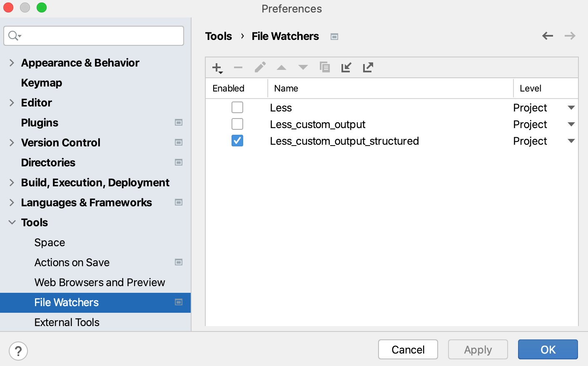The height and width of the screenshot is (366, 588).
Task: Navigate back using the left arrow
Action: [547, 36]
